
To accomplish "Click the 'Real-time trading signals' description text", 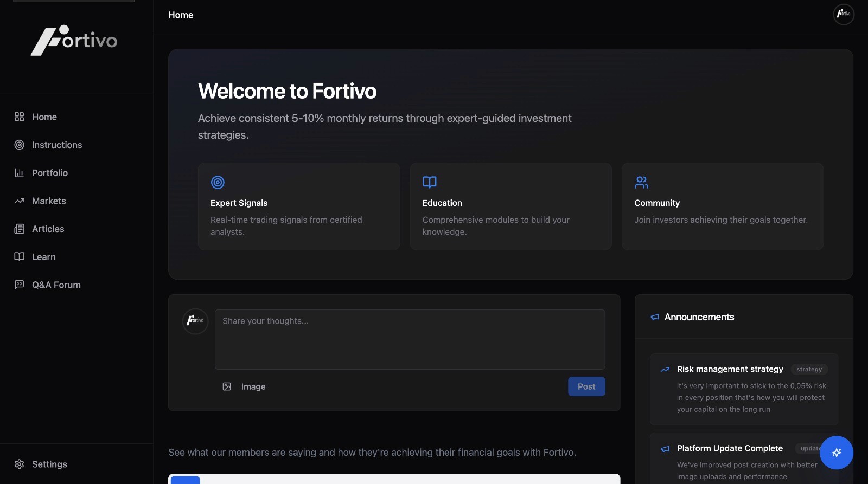I will pos(286,225).
